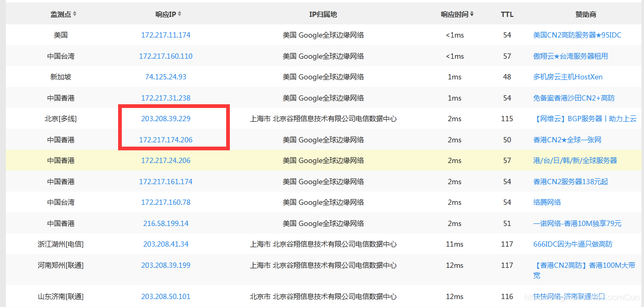
Task: Select 中国香港 in highlighted 172.217.24.206 row
Action: [x=61, y=160]
